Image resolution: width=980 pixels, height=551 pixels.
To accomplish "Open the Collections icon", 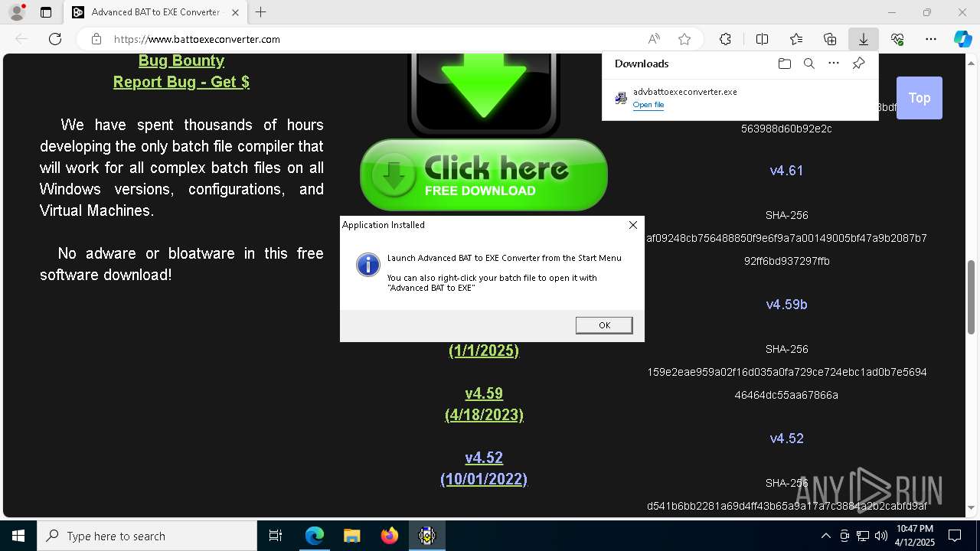I will 830,39.
